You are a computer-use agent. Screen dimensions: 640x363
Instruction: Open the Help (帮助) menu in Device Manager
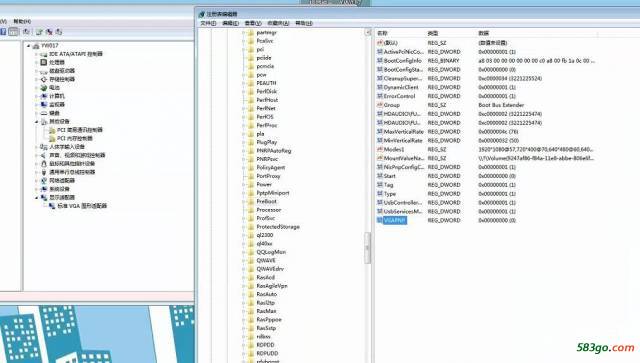(x=22, y=21)
